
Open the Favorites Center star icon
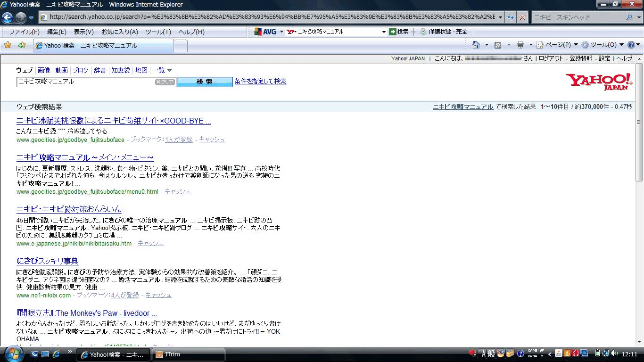pos(8,45)
